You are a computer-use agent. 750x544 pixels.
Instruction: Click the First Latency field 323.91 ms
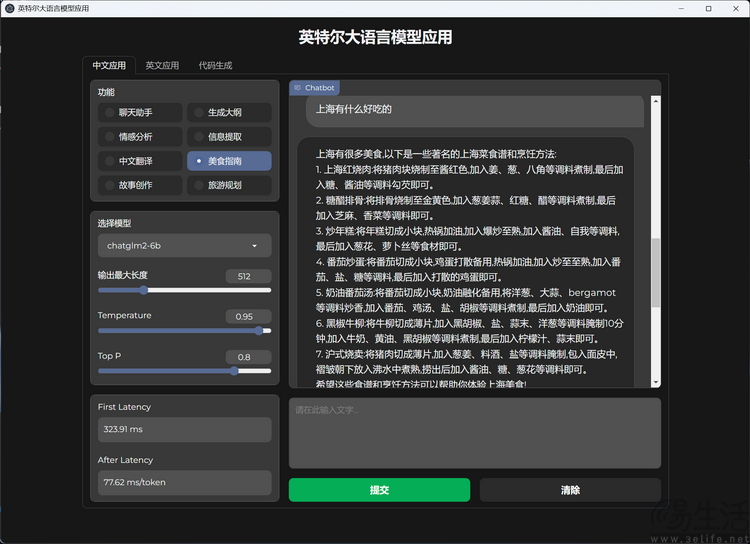(x=185, y=429)
